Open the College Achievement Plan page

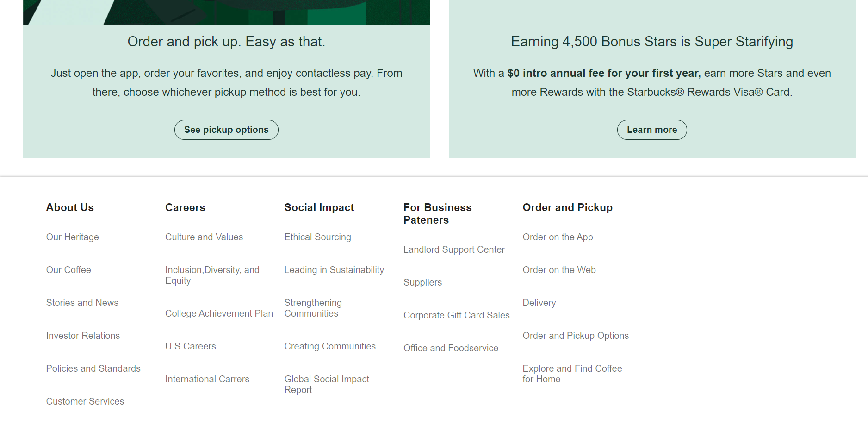click(218, 313)
